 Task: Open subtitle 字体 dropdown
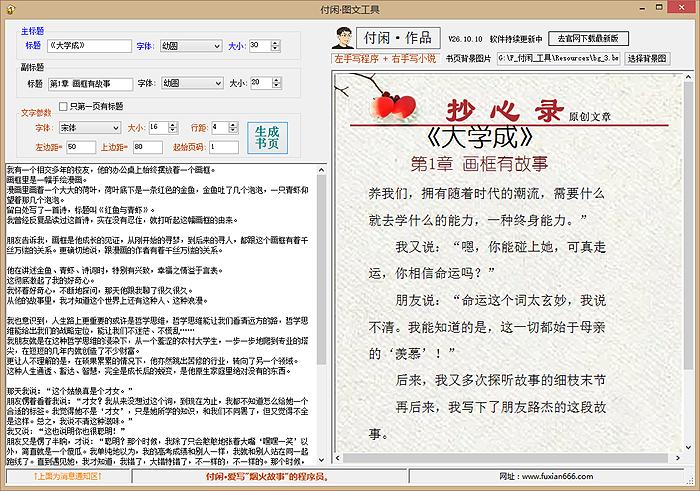pyautogui.click(x=192, y=83)
